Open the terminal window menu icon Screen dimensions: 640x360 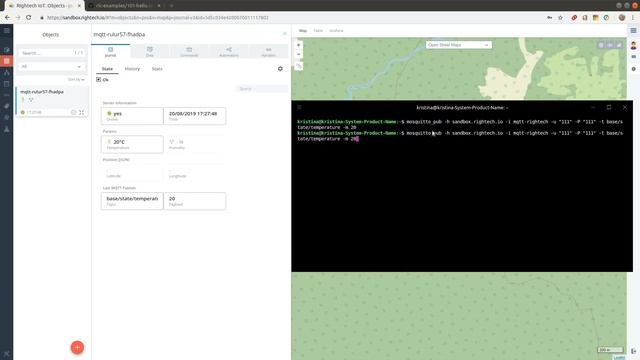point(299,107)
